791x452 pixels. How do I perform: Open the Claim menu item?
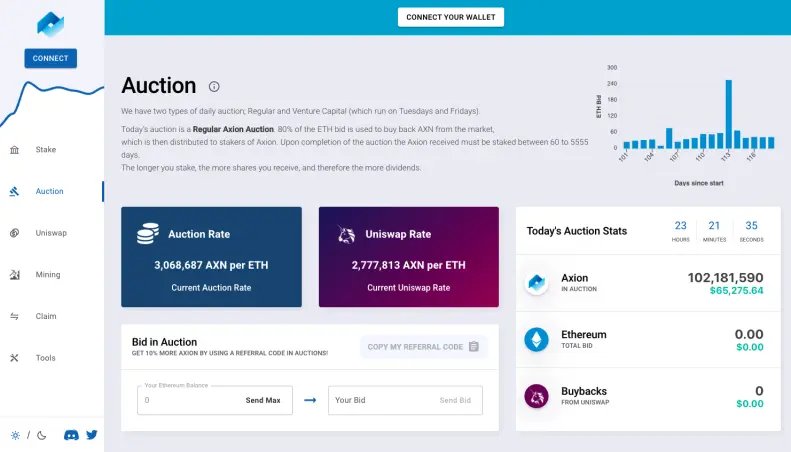46,316
